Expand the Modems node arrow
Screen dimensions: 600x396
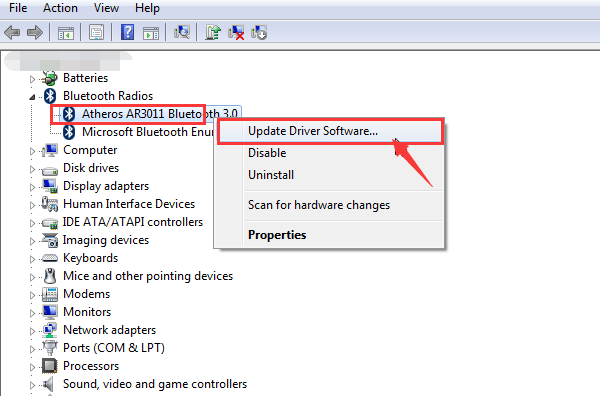click(32, 295)
